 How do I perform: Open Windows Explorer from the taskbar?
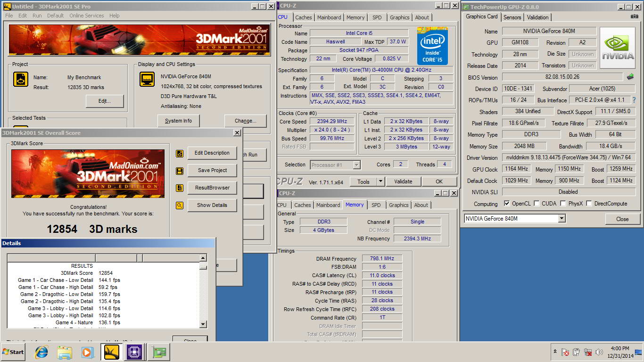point(65,352)
